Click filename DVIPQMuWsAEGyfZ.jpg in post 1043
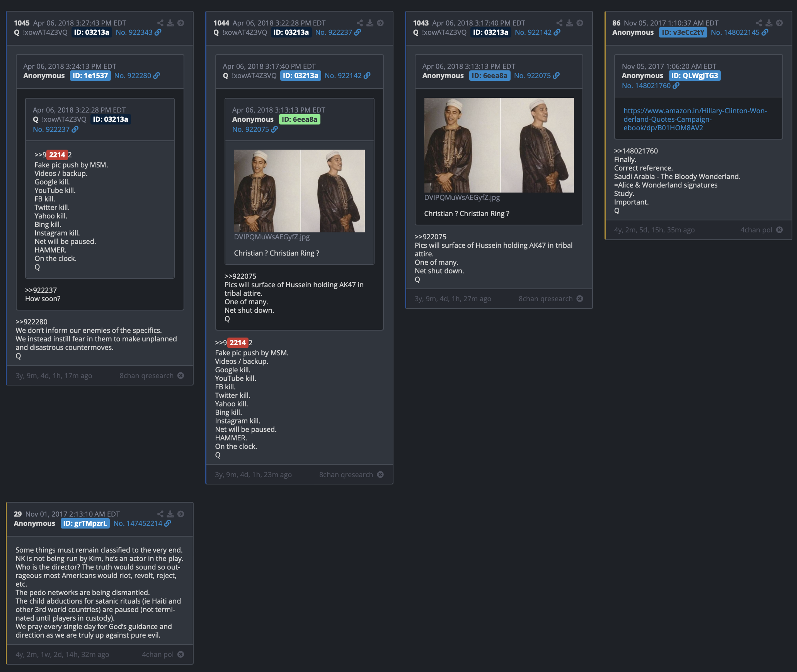The height and width of the screenshot is (672, 797). click(462, 197)
